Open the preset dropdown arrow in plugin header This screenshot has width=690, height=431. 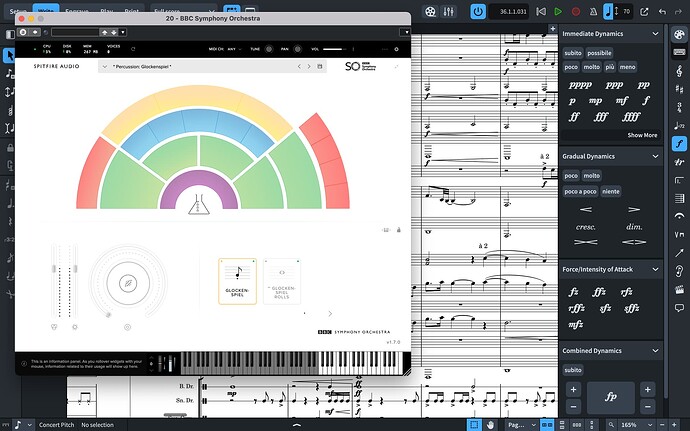point(123,32)
